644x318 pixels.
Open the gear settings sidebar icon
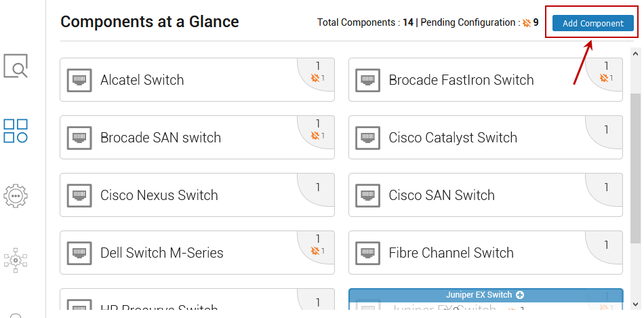pos(16,196)
